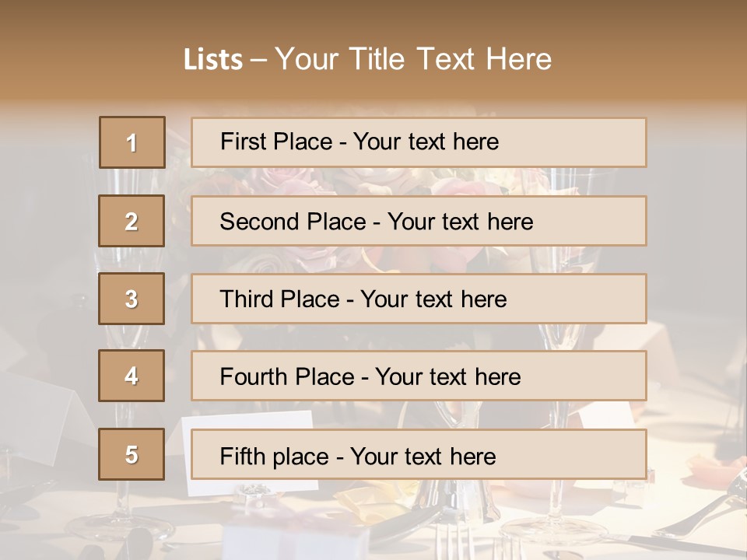The height and width of the screenshot is (560, 747).
Task: Click the slide title text
Action: click(367, 59)
